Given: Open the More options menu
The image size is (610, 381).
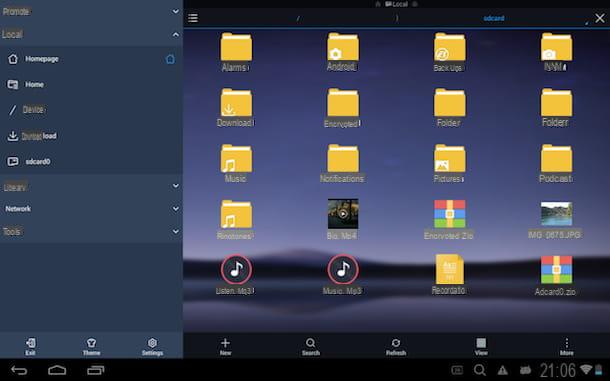Looking at the screenshot, I should click(566, 346).
